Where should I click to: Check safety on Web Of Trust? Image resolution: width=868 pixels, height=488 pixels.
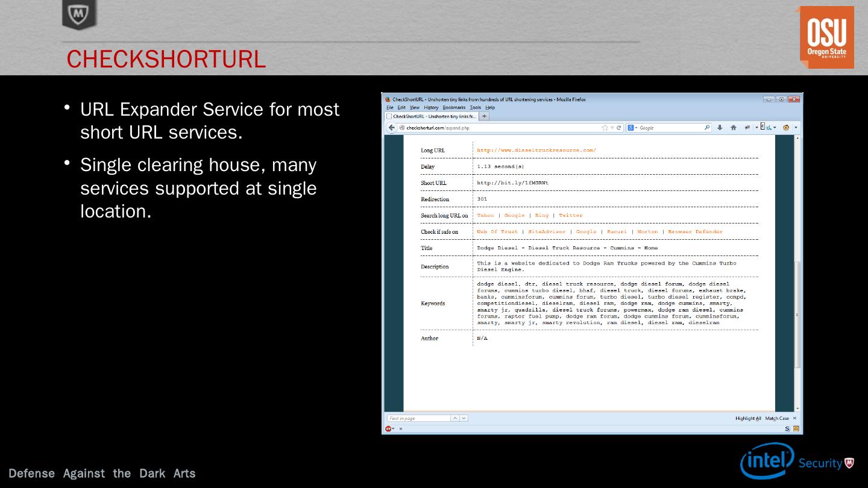(497, 231)
